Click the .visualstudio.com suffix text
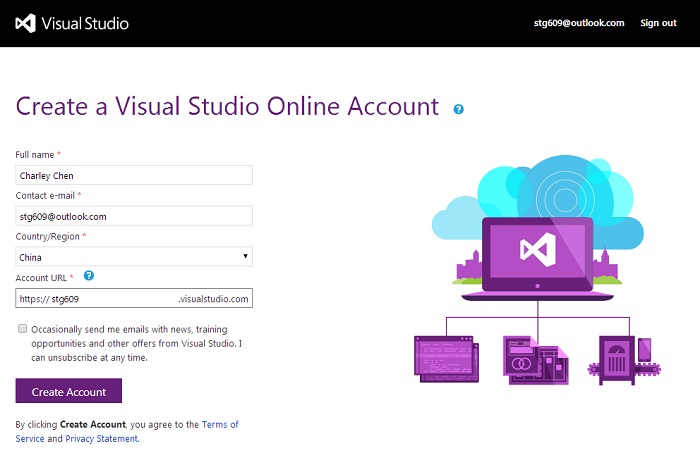This screenshot has height=465, width=700. click(x=213, y=299)
